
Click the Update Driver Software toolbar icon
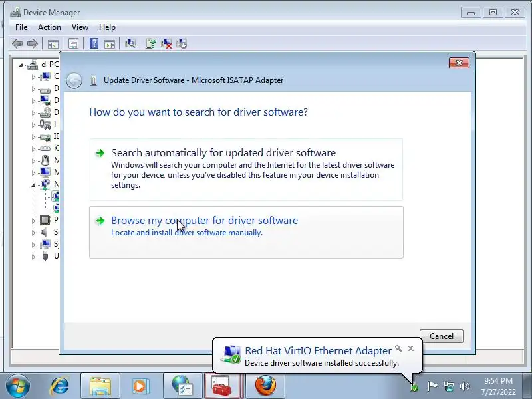(x=151, y=43)
